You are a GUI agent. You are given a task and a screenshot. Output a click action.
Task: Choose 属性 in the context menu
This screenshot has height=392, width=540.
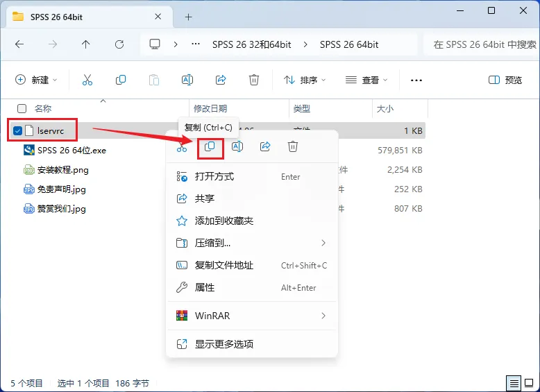pyautogui.click(x=252, y=287)
